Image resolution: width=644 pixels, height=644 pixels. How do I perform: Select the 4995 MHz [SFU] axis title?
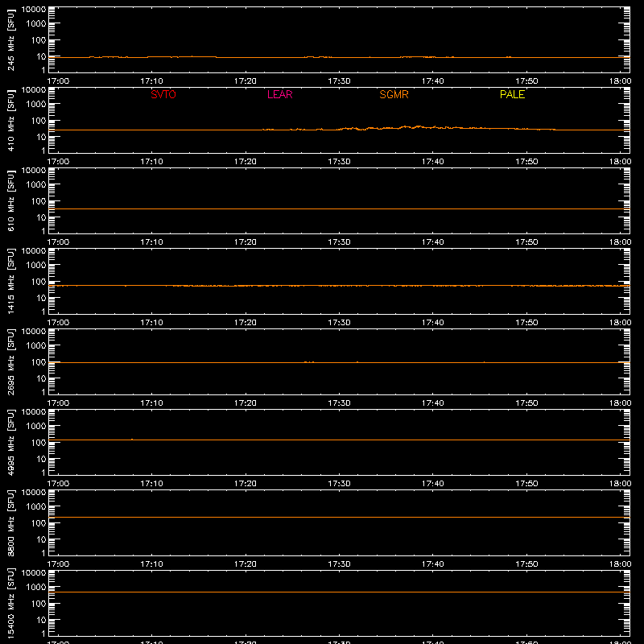[10, 443]
